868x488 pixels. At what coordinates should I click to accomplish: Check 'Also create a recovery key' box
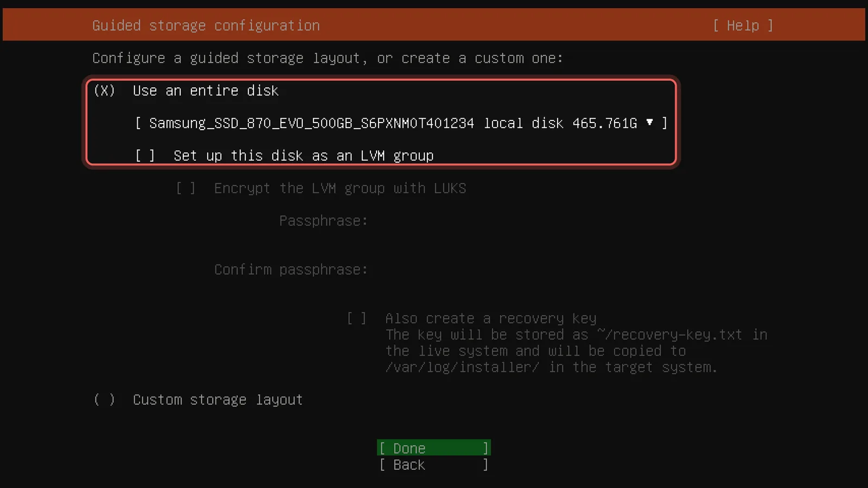(x=356, y=318)
